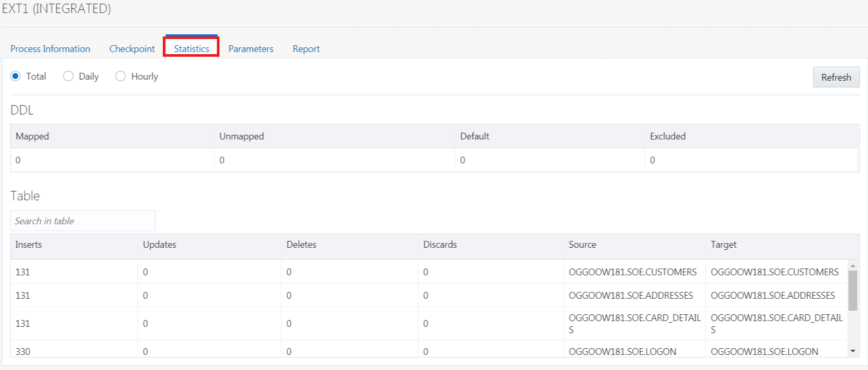Screen dimensions: 868x370
Task: Open the Process Information tab
Action: click(x=50, y=48)
